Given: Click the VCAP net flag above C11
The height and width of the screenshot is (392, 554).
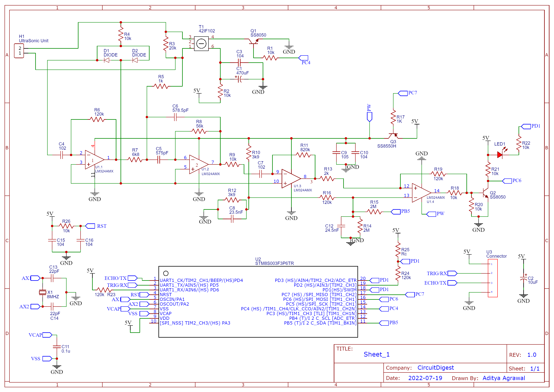Looking at the screenshot, I should pos(47,335).
